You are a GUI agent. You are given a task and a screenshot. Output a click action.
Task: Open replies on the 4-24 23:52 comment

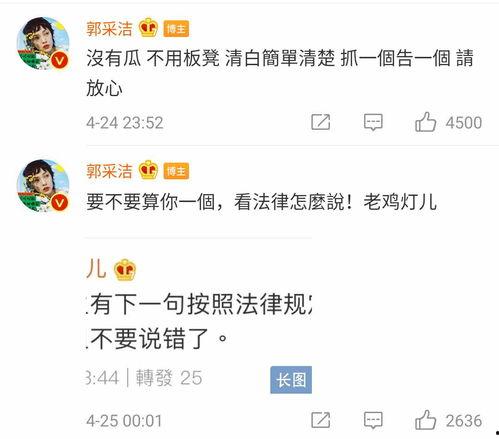[x=373, y=122]
